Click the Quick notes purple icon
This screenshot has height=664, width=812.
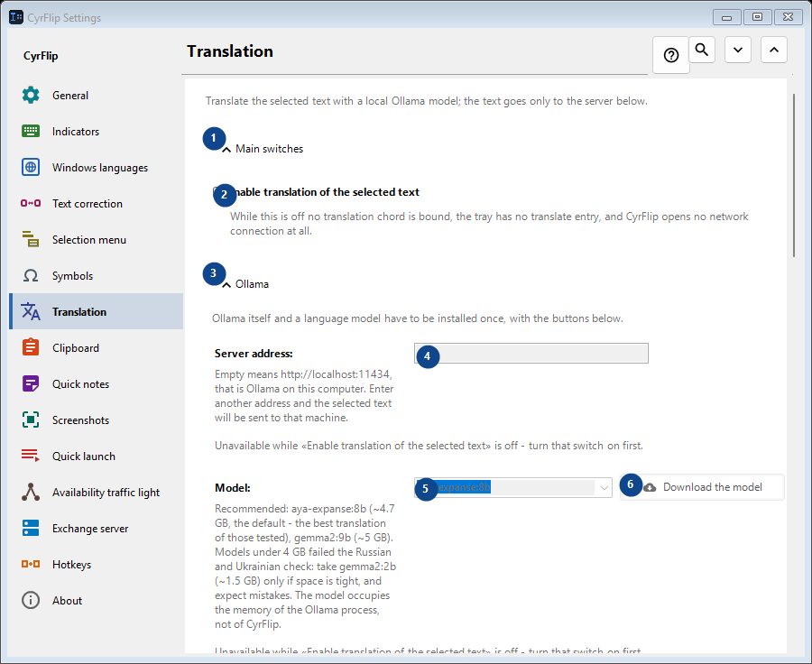[x=31, y=383]
